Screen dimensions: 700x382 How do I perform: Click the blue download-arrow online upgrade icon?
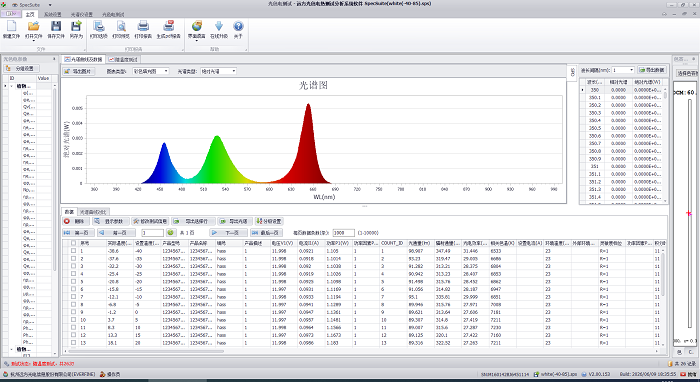[219, 26]
